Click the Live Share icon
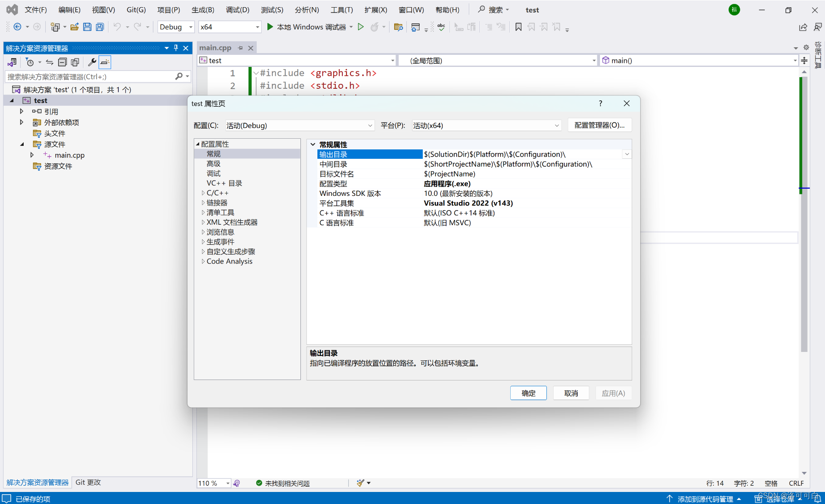Image resolution: width=825 pixels, height=504 pixels. (x=803, y=27)
